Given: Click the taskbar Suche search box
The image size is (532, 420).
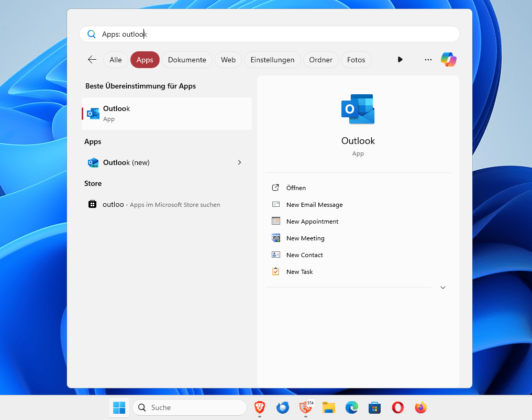Looking at the screenshot, I should coord(190,407).
